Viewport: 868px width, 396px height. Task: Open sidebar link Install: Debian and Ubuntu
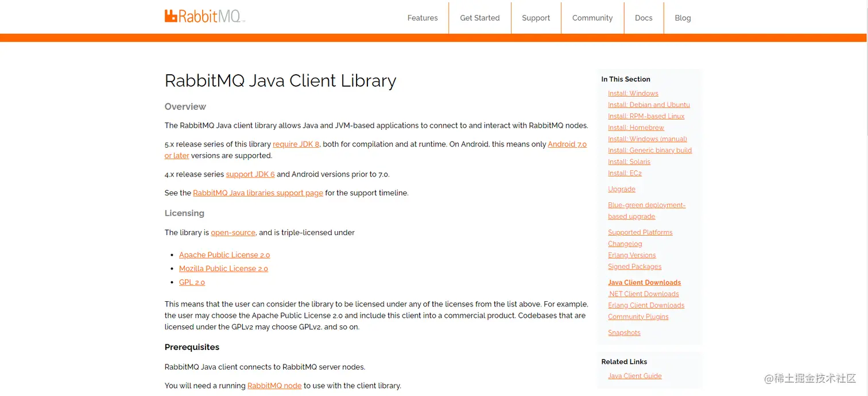(x=649, y=105)
